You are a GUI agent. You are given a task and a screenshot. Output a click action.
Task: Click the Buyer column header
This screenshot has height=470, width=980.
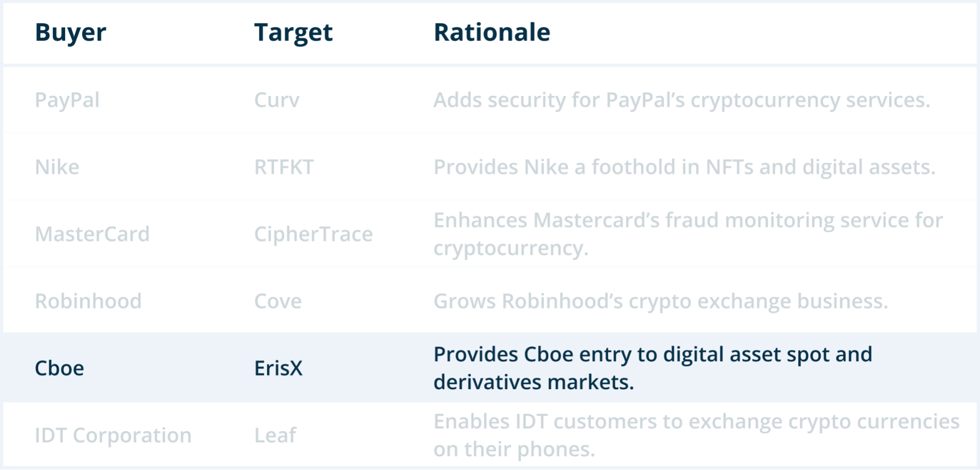(71, 33)
